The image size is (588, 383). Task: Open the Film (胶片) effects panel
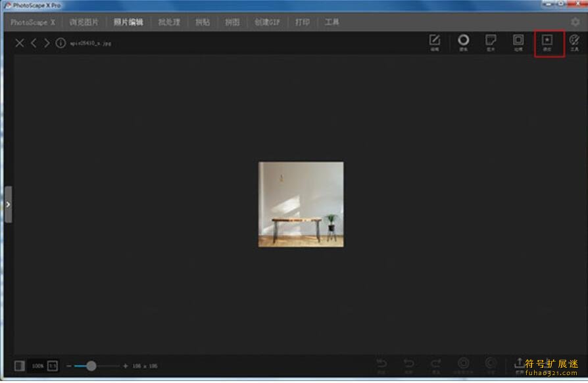pyautogui.click(x=490, y=42)
